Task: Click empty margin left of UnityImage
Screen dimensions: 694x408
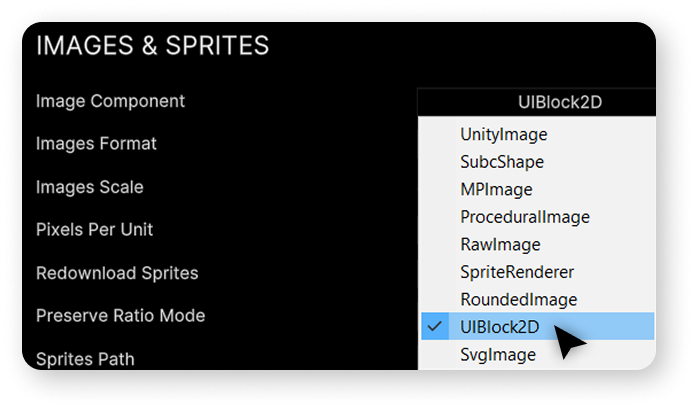Action: (437, 135)
